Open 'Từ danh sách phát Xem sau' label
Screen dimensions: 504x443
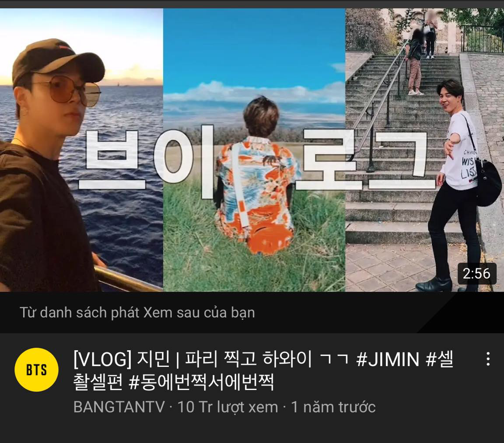click(137, 312)
